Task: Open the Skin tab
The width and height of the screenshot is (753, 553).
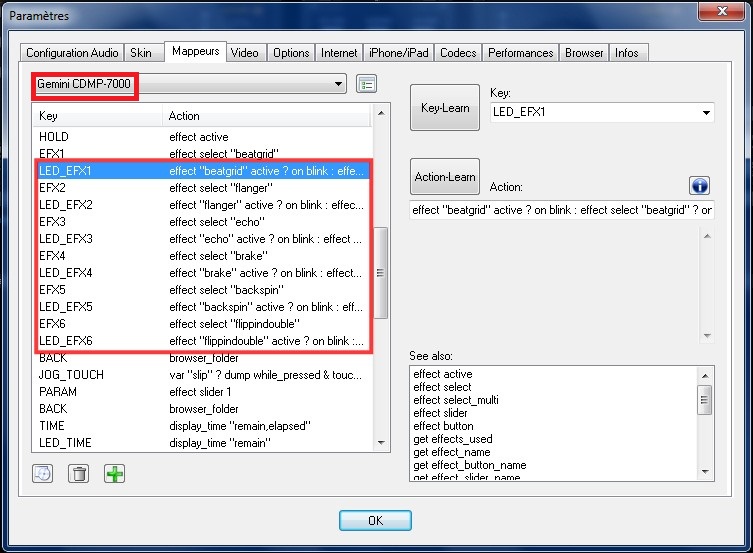Action: tap(141, 53)
